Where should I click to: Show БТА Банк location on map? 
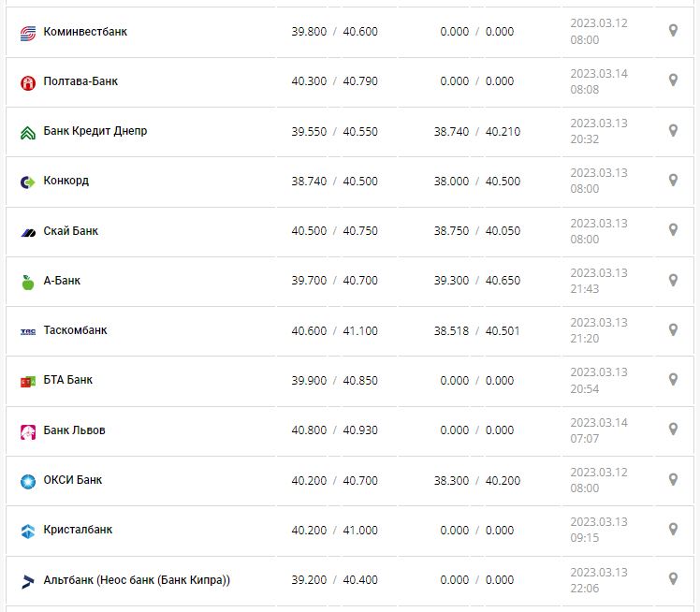tap(673, 380)
